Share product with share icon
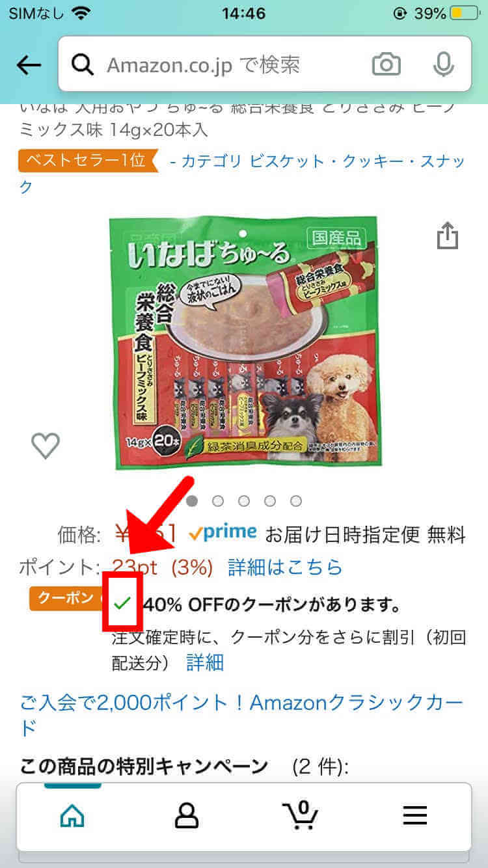Screen dimensions: 488x868 [448, 236]
